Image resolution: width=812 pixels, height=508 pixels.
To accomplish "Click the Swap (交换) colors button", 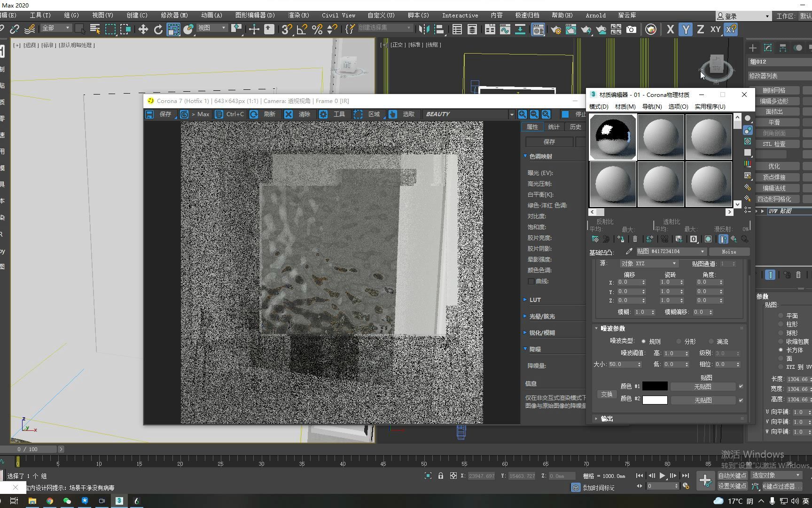I will point(607,394).
